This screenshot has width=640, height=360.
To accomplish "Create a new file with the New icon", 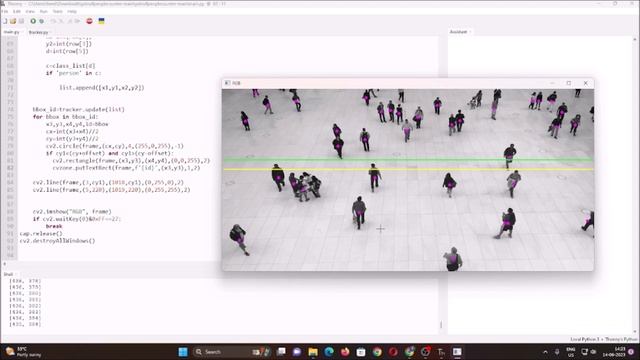I will pos(4,21).
